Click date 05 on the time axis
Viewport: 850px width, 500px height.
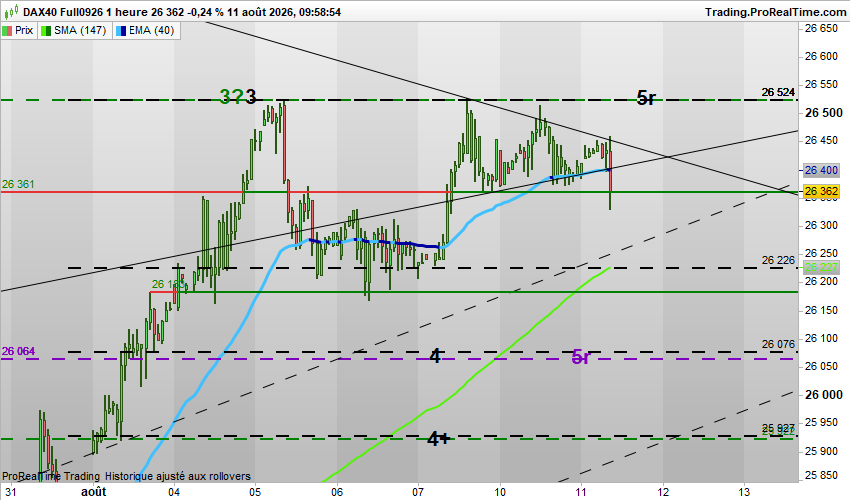[255, 492]
